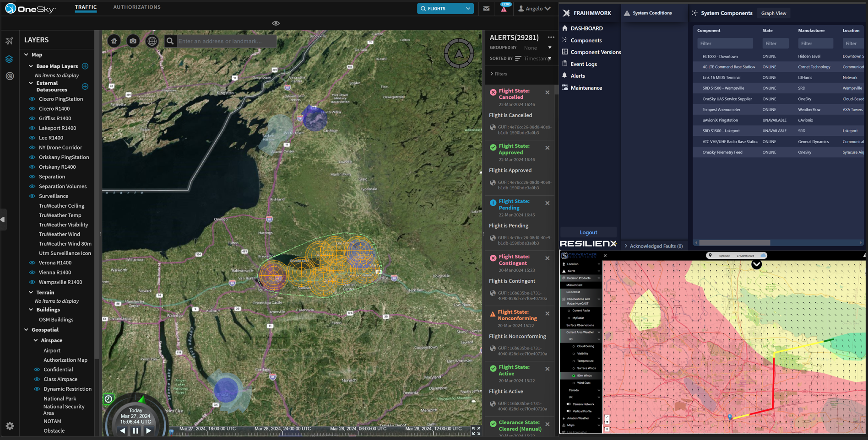Open Event Logs in the FRAIHMWORK panel

pyautogui.click(x=583, y=64)
